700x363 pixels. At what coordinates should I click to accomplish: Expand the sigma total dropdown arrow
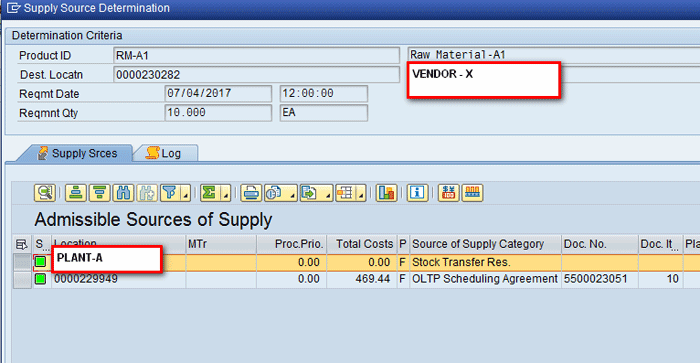click(226, 194)
